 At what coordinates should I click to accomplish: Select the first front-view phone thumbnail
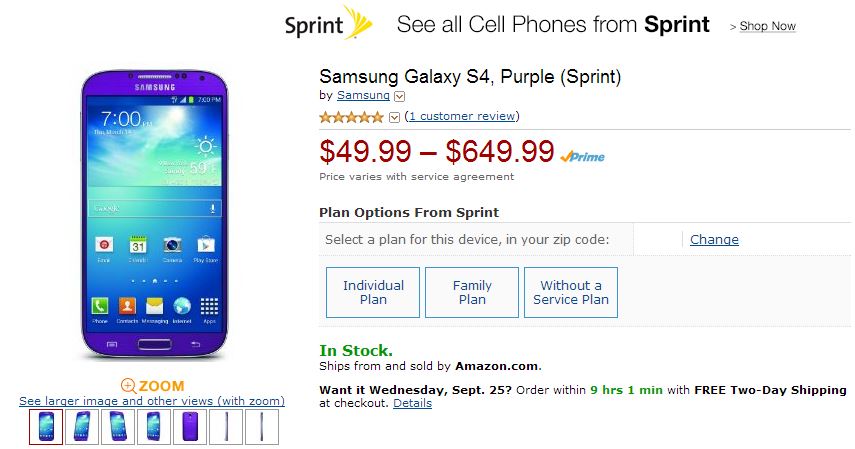(x=46, y=427)
